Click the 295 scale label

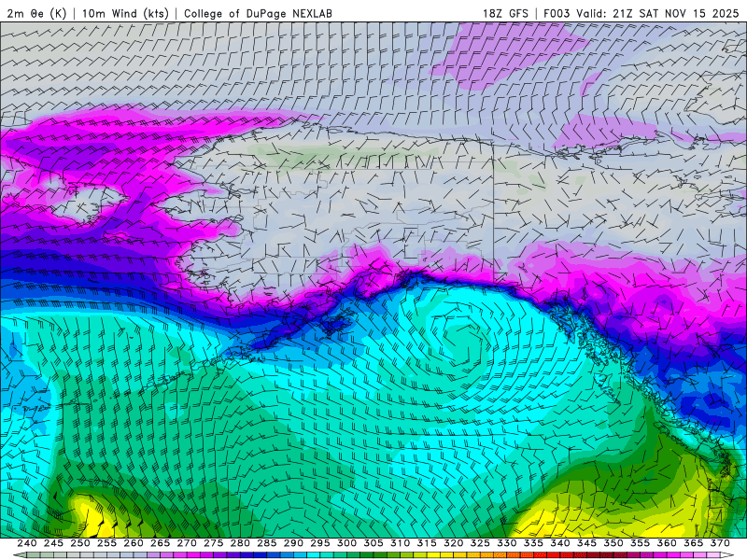pyautogui.click(x=320, y=543)
